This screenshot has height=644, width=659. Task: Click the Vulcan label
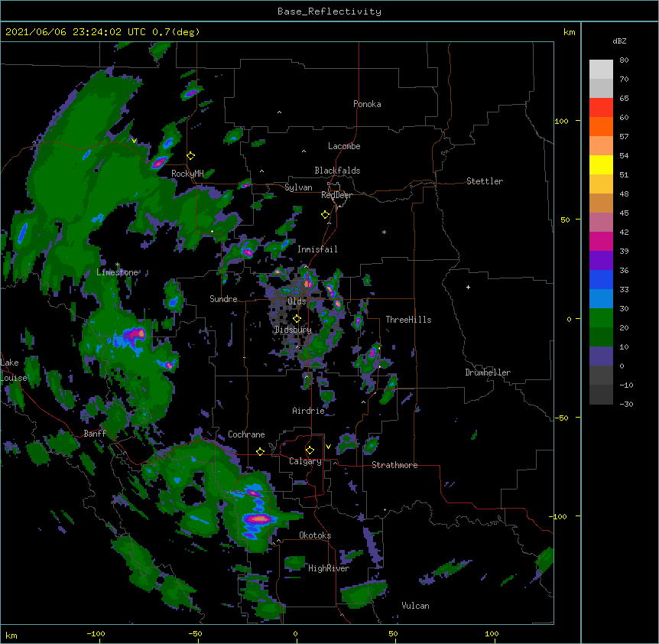(x=415, y=606)
